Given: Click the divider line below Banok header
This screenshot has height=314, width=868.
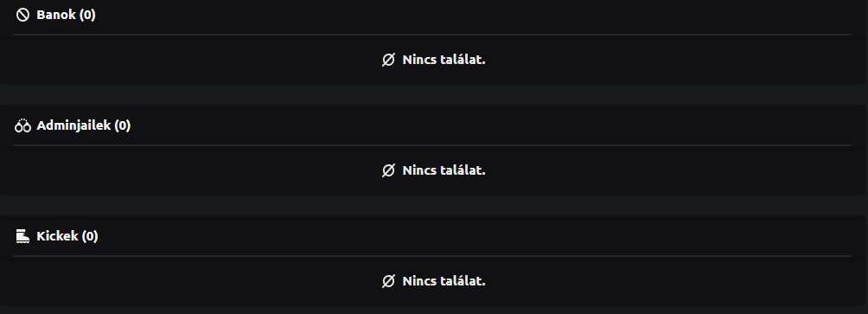Looking at the screenshot, I should tap(432, 35).
